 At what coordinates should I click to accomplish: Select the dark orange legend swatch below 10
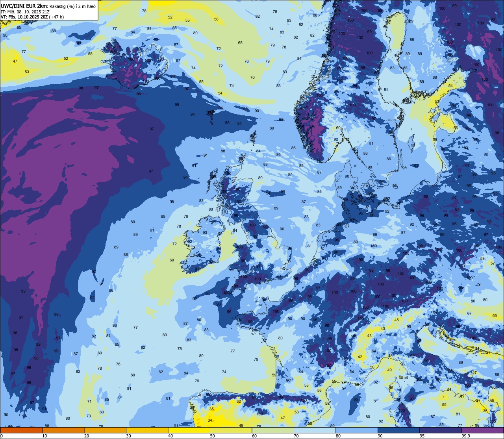click(21, 430)
